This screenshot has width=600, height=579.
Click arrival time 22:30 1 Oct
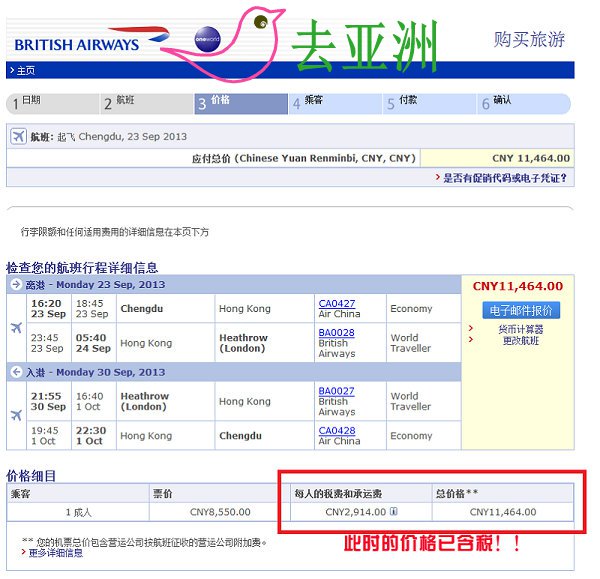coord(91,435)
